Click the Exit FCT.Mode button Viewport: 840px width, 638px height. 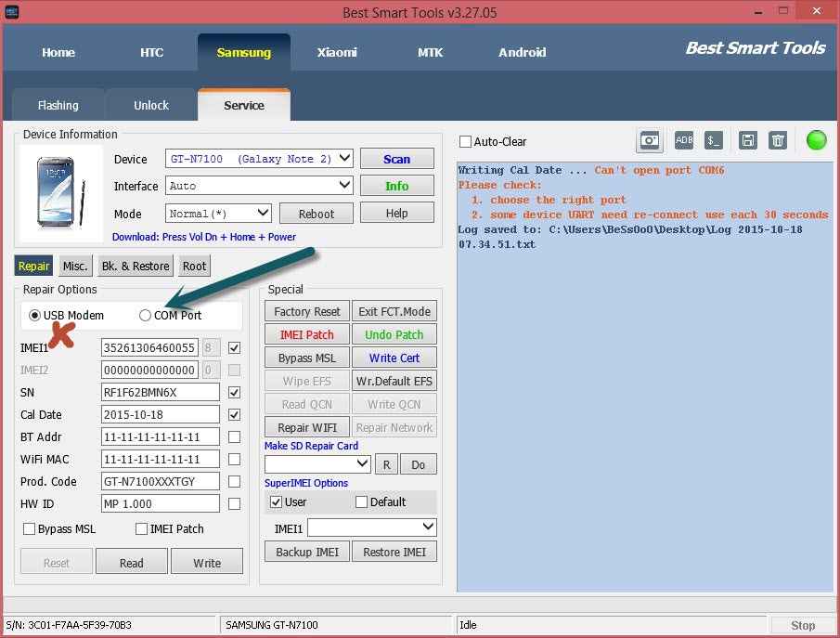[x=394, y=311]
